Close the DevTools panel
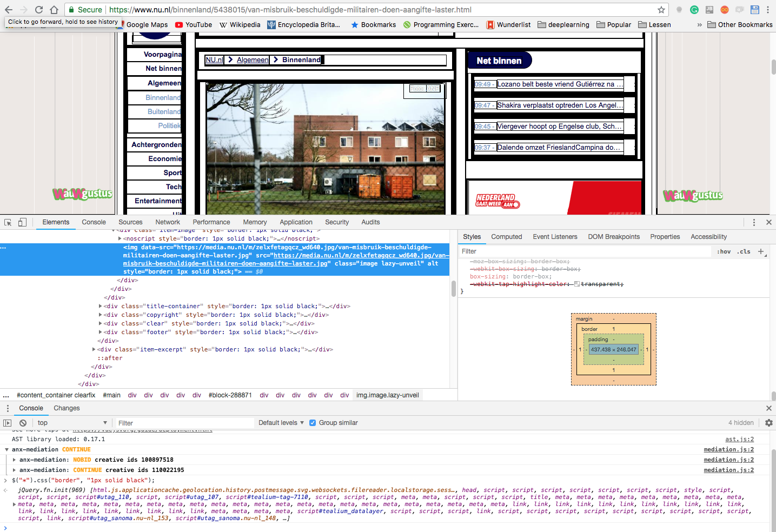The width and height of the screenshot is (776, 532). coord(768,222)
